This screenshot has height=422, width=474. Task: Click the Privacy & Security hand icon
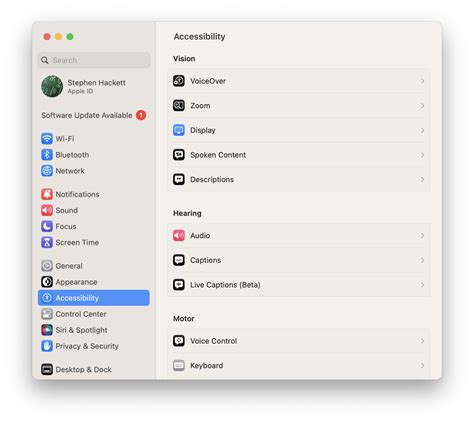pos(47,346)
